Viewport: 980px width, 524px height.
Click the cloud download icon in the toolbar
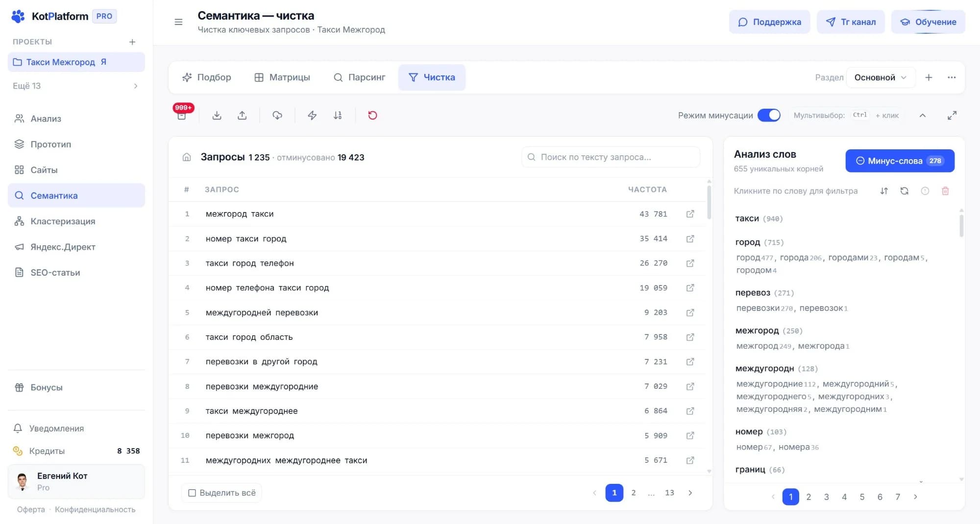pyautogui.click(x=277, y=116)
